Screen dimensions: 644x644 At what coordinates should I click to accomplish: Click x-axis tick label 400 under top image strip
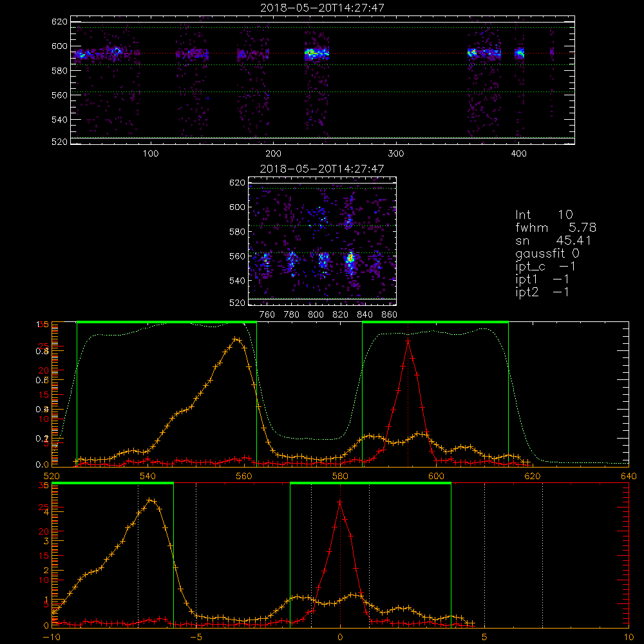point(518,154)
